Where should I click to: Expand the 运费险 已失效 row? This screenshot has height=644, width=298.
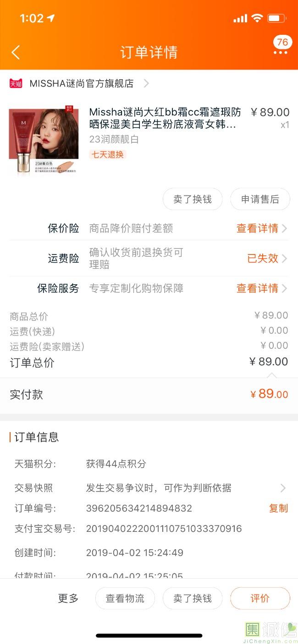tap(267, 258)
